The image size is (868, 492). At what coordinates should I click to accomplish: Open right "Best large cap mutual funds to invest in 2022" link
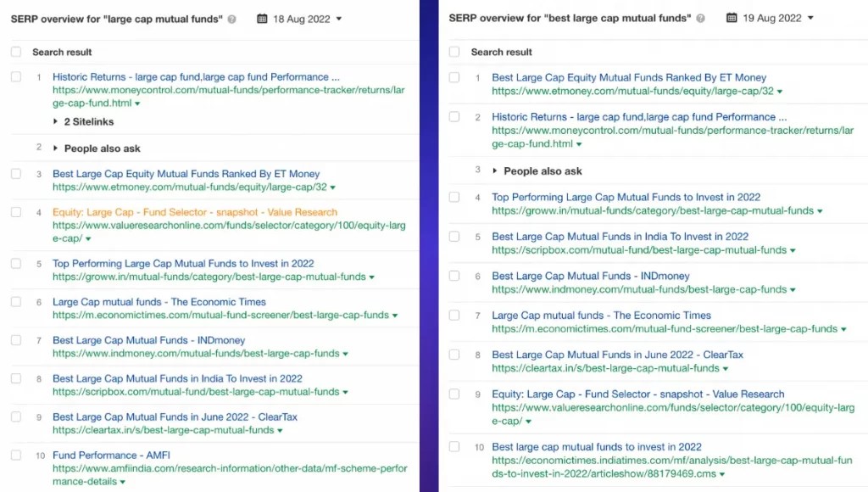pos(597,446)
